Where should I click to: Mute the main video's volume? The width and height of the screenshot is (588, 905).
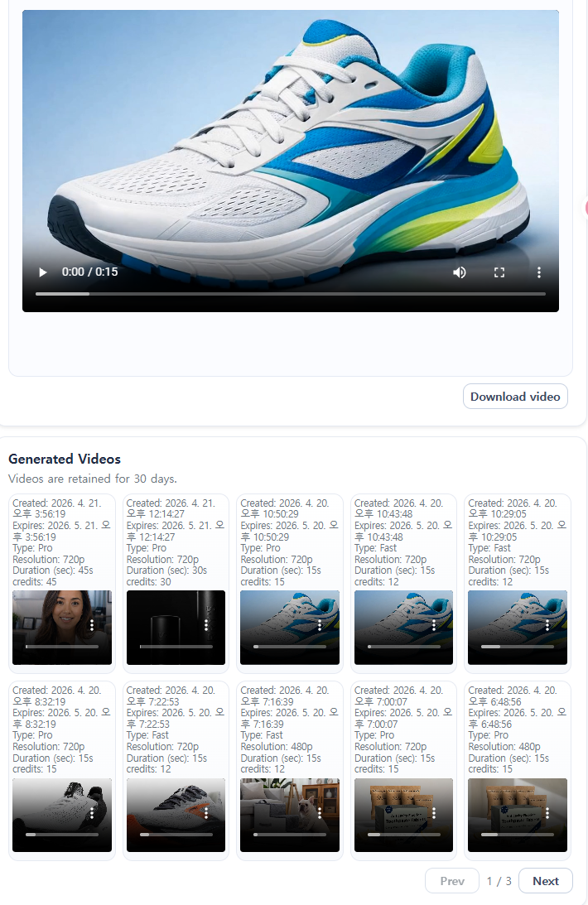tap(460, 272)
